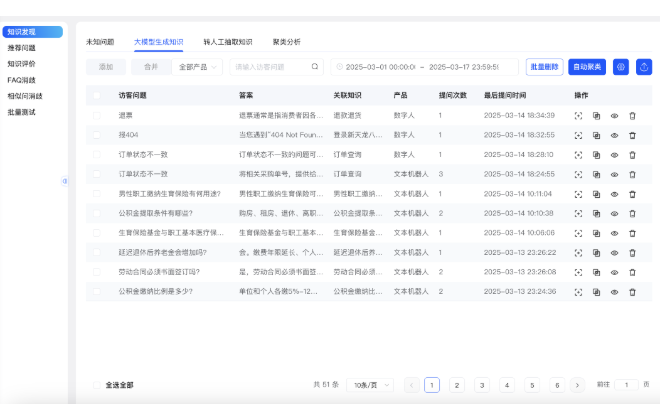
Task: Click the settings icon button beside 自动聚类
Action: point(621,67)
